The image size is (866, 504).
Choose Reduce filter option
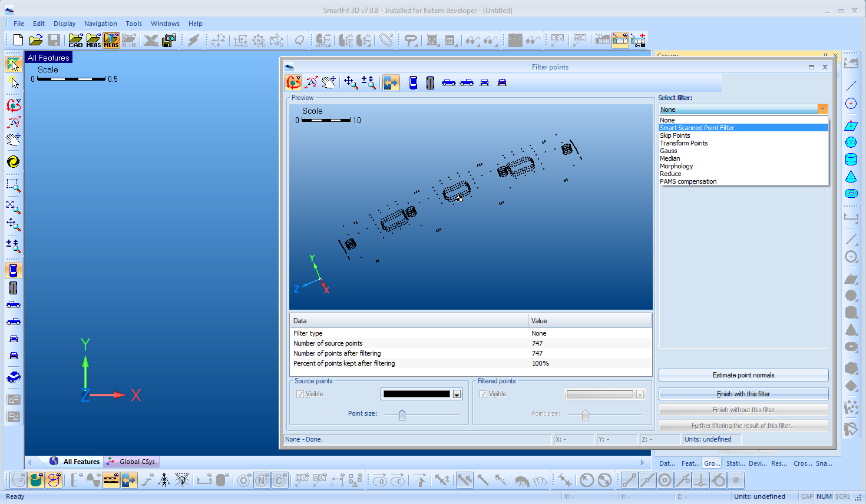point(743,174)
